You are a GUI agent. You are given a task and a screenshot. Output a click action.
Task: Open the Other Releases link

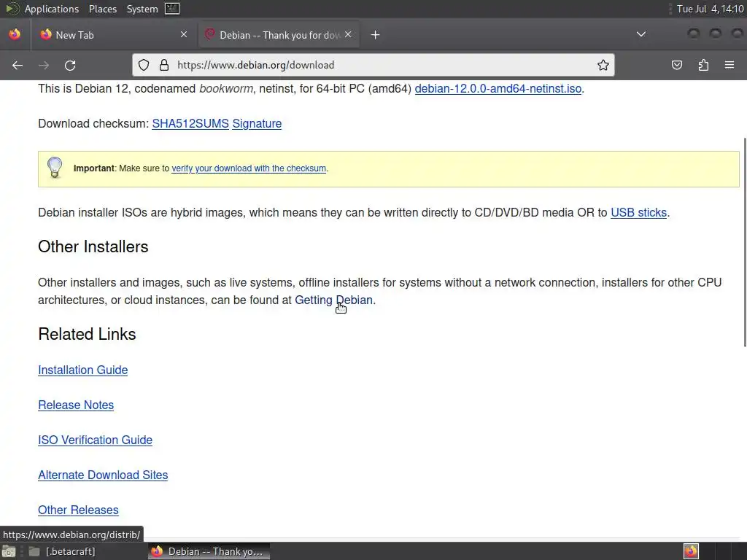pos(78,510)
